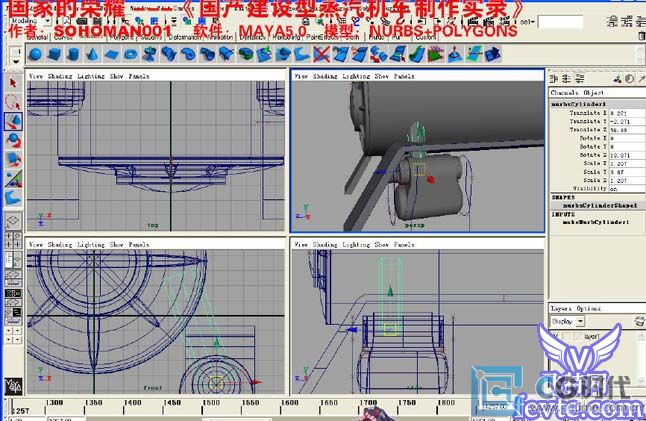Click second channel box layout icon
The width and height of the screenshot is (646, 421).
567,78
